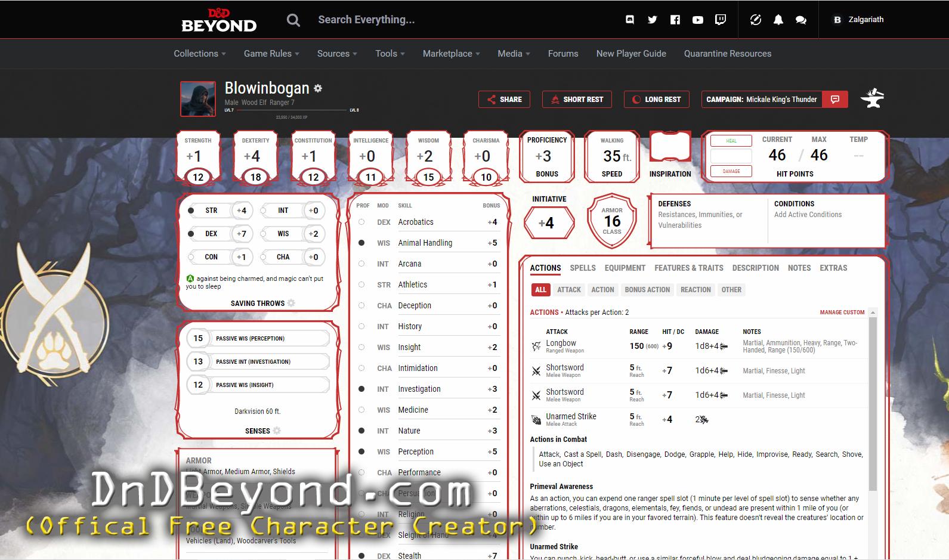Switch to the Description tab
The image size is (949, 560).
(x=756, y=268)
